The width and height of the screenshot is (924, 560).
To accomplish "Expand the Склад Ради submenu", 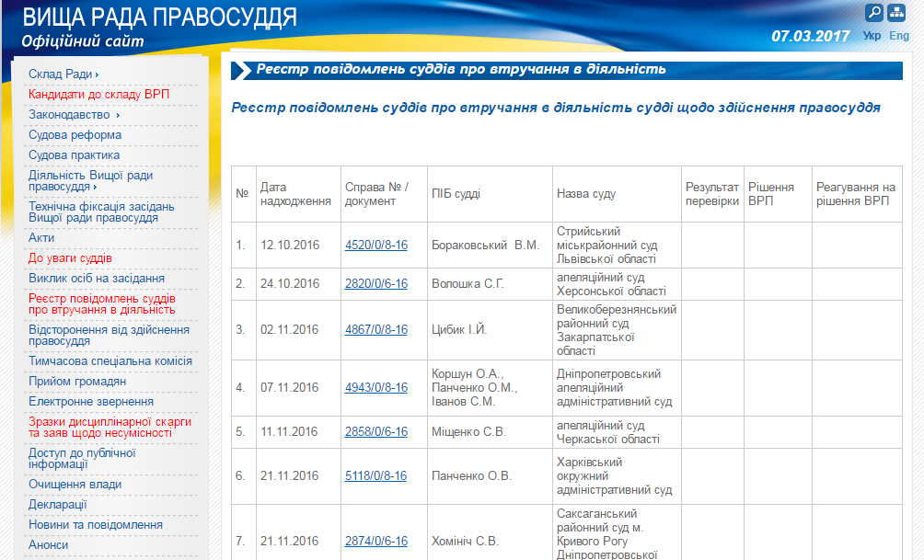I will tap(64, 74).
